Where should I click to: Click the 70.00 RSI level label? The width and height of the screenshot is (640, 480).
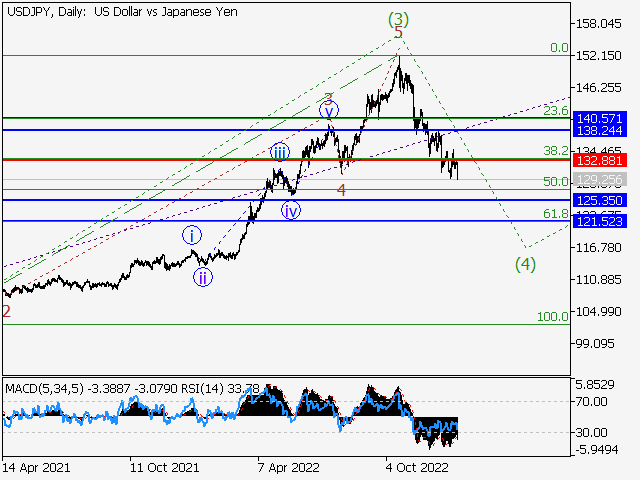(x=591, y=402)
